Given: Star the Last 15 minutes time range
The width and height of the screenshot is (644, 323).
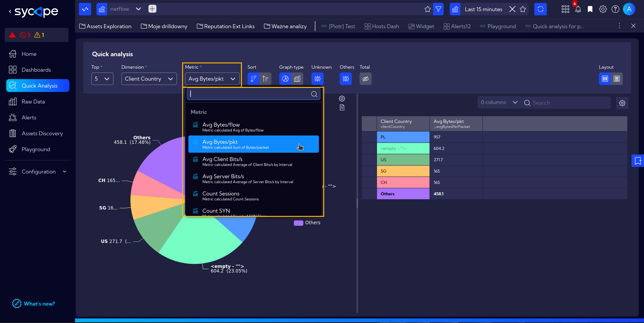Looking at the screenshot, I should click(x=523, y=9).
